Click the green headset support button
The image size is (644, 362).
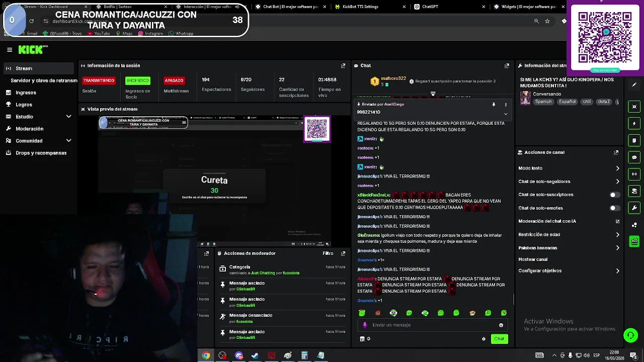(630, 335)
